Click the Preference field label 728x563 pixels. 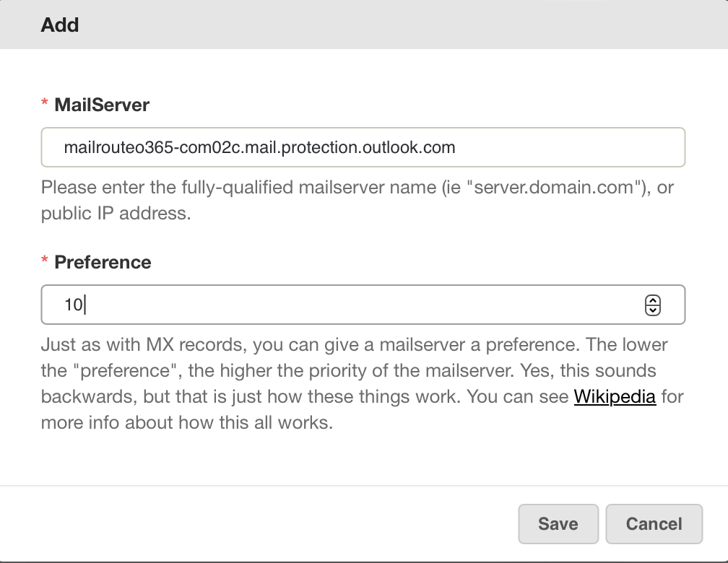point(103,262)
